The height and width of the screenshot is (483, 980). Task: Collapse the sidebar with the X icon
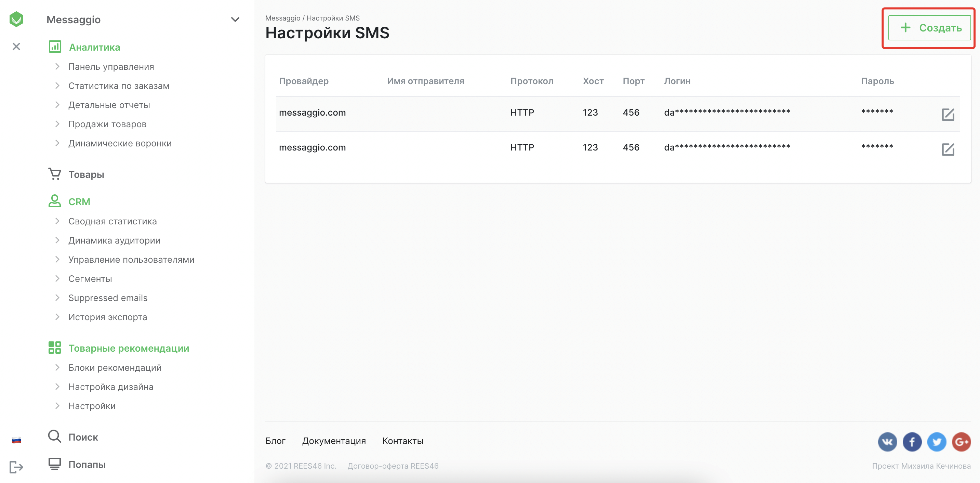coord(16,47)
